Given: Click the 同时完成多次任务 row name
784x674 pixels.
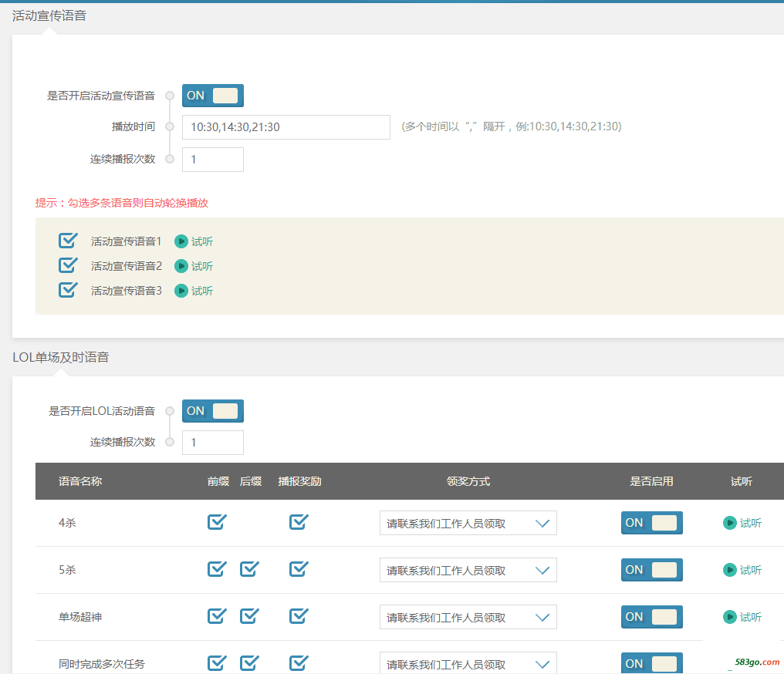Looking at the screenshot, I should [x=102, y=664].
